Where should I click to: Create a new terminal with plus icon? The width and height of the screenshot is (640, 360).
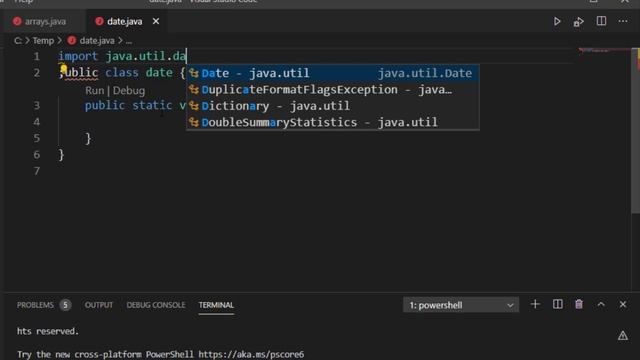535,304
